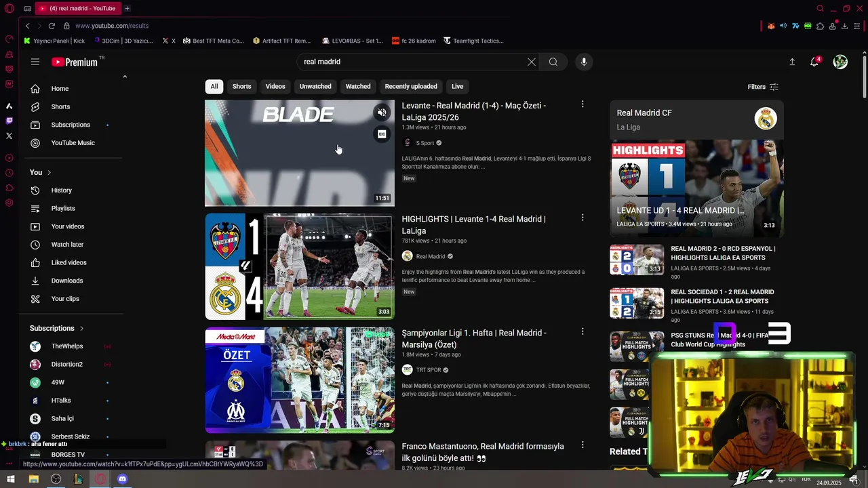Open the Real Madrid CF channel crest

766,119
